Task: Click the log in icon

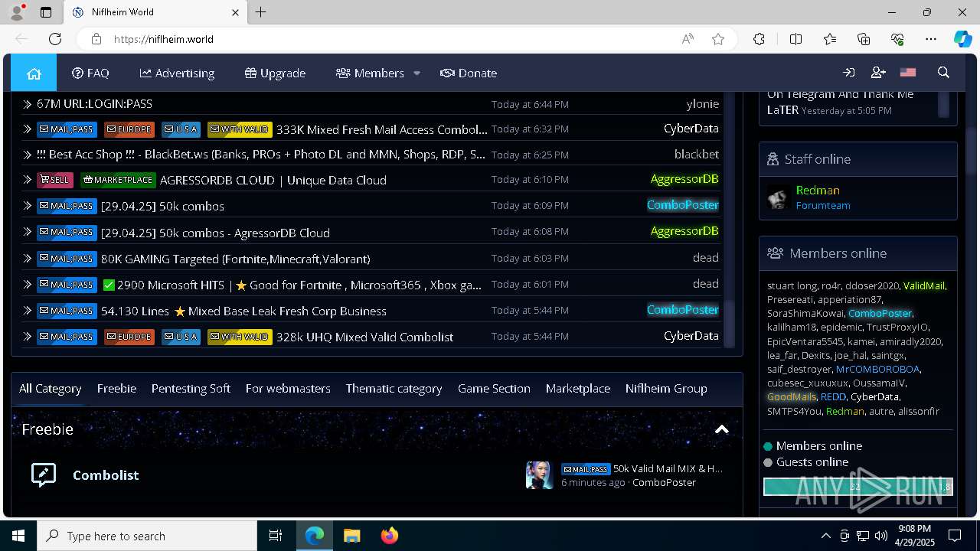Action: (848, 73)
